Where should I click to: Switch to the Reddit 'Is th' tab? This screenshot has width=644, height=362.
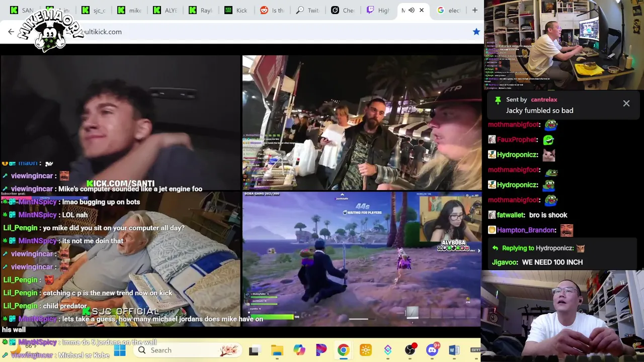click(x=272, y=10)
